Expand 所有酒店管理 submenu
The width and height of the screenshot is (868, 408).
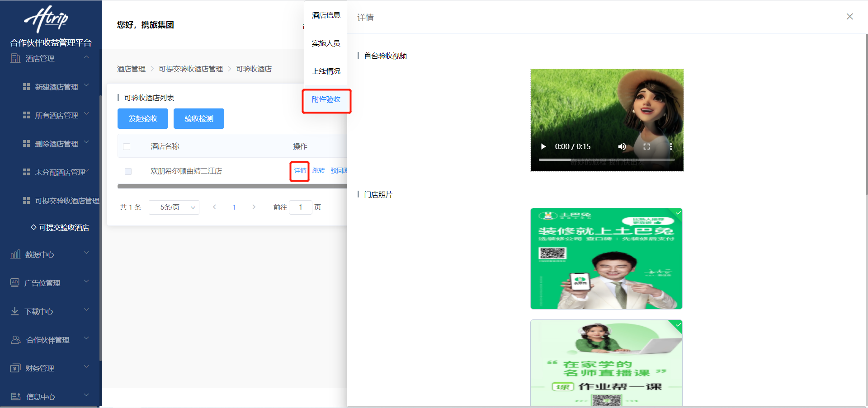click(86, 113)
